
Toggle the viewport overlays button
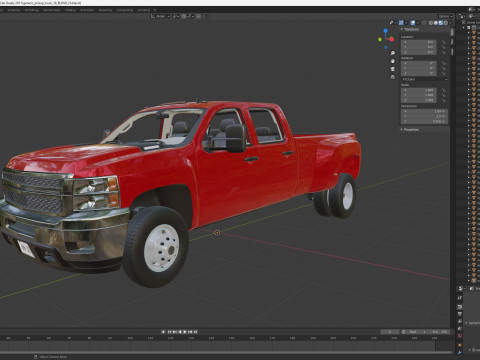[x=413, y=23]
